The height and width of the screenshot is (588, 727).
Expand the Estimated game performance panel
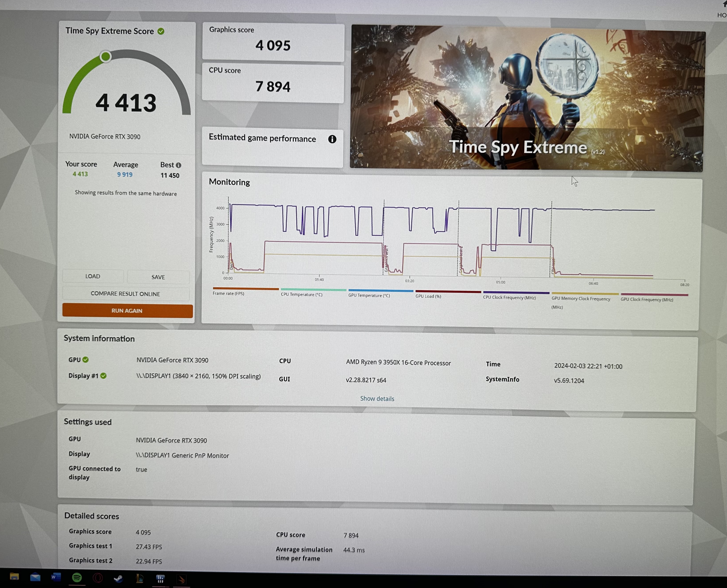coord(263,139)
